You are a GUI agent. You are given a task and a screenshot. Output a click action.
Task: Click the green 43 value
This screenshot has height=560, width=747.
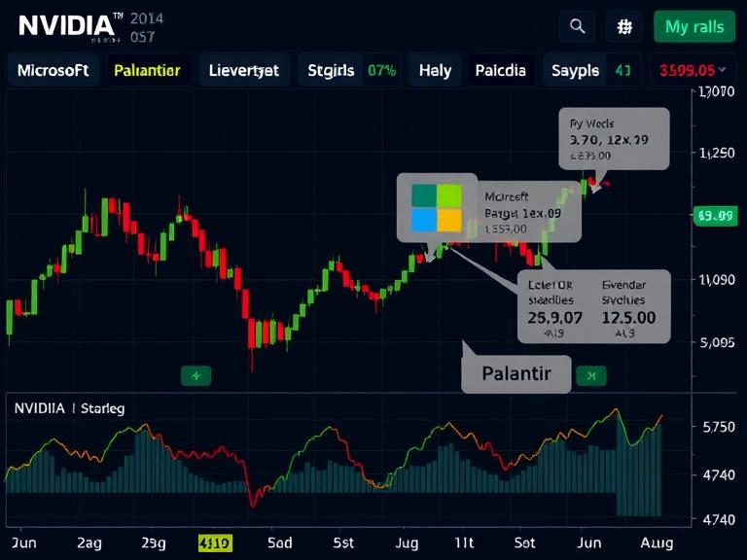pos(623,70)
